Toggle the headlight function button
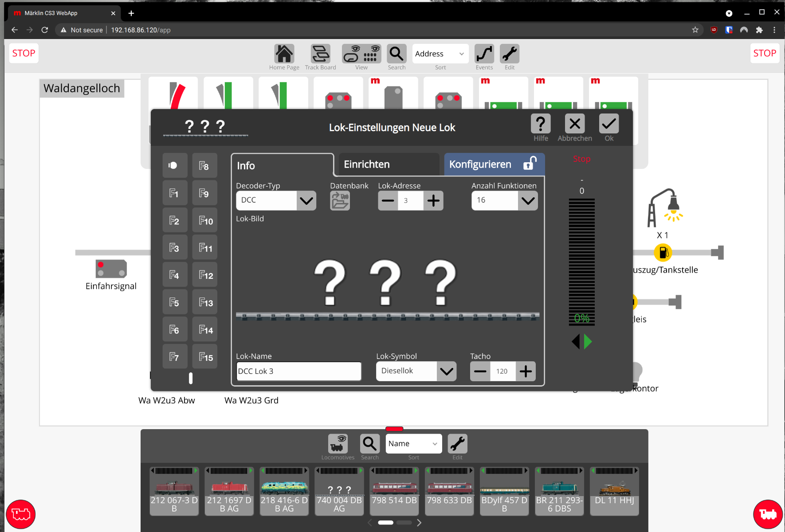Image resolution: width=785 pixels, height=532 pixels. point(175,166)
